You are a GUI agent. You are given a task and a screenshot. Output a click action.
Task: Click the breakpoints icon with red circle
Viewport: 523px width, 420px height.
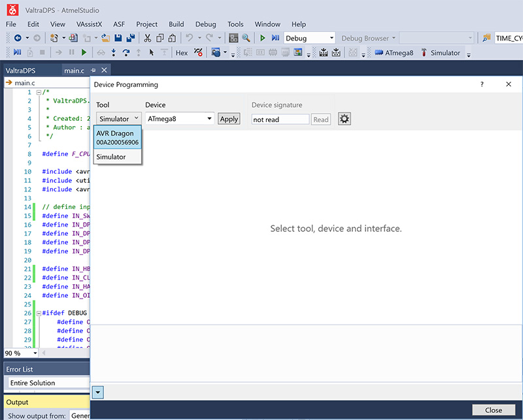tap(198, 52)
